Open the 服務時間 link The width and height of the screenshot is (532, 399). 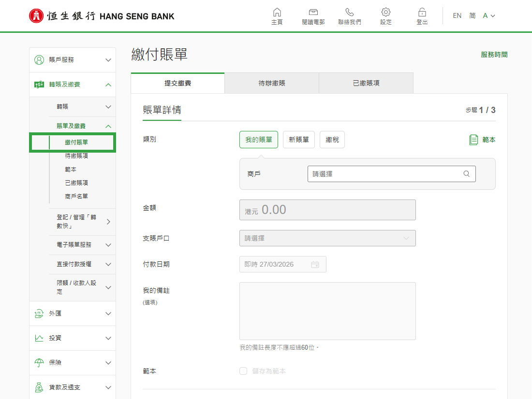[494, 55]
